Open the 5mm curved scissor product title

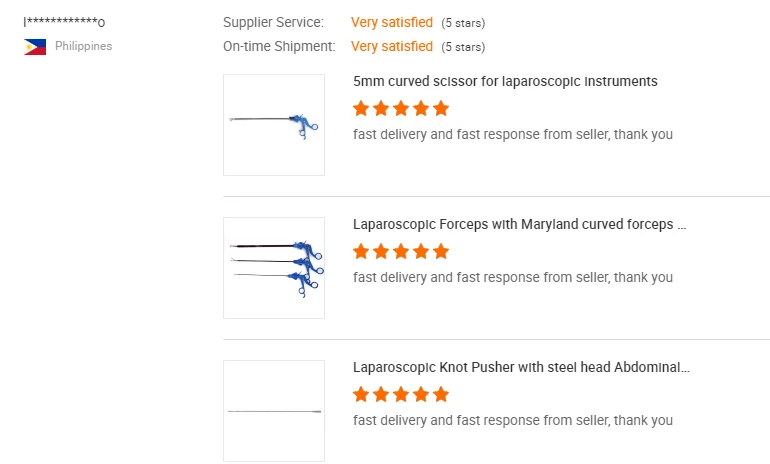point(505,81)
